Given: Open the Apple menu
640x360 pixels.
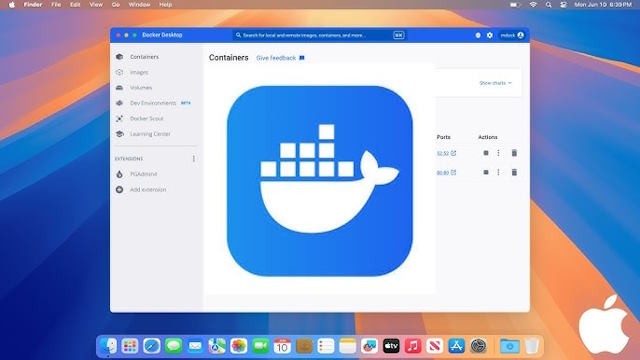Looking at the screenshot, I should tap(12, 4).
